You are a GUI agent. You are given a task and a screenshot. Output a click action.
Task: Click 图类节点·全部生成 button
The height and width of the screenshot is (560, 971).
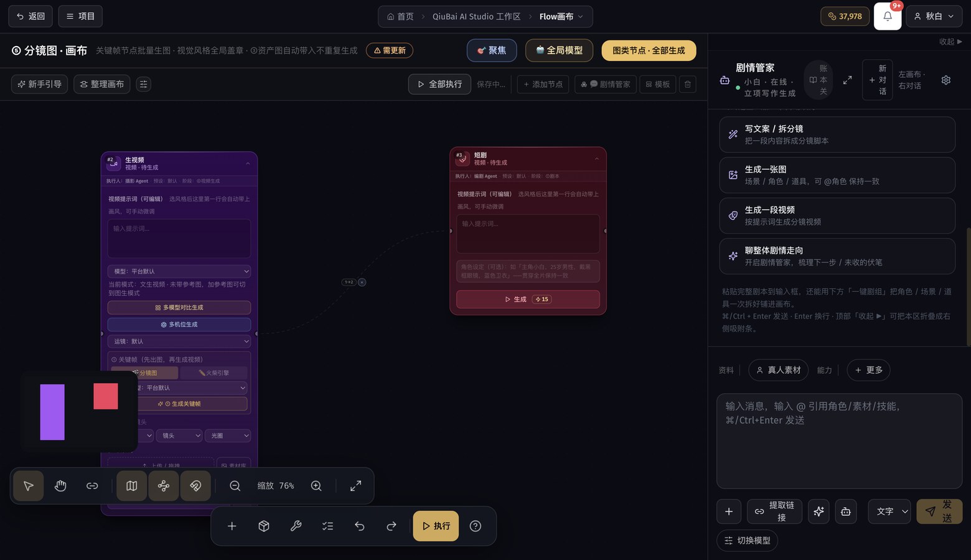(x=649, y=50)
